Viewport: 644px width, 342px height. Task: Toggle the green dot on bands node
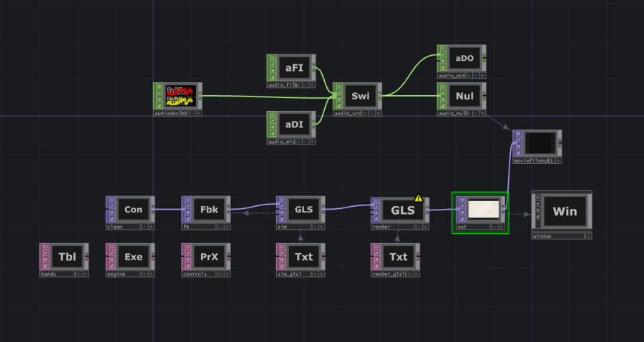click(79, 274)
